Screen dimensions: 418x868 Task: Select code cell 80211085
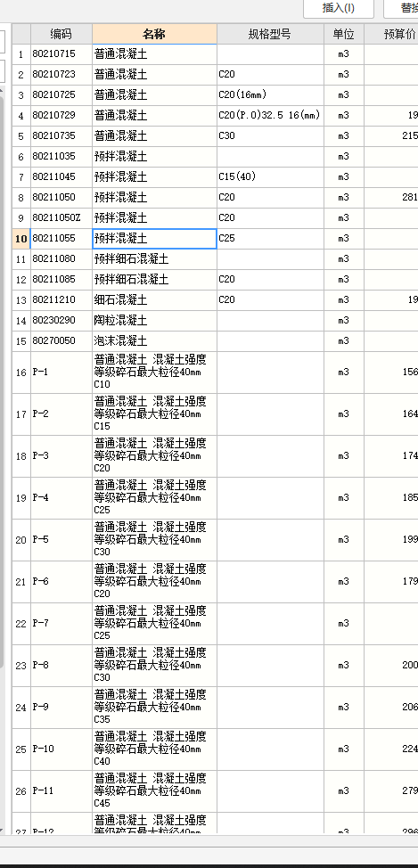(61, 280)
